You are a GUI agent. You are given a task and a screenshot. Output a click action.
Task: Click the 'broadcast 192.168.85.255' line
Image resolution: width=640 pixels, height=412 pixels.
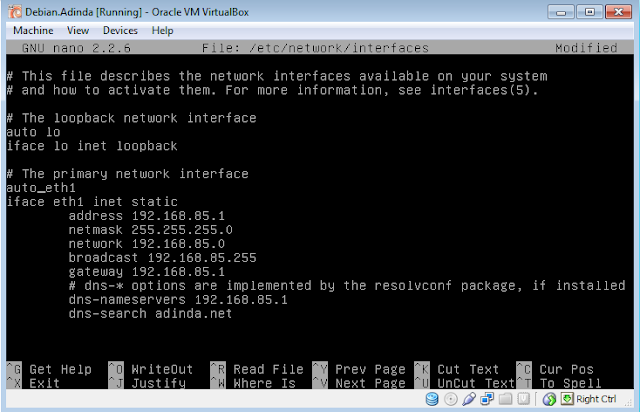[162, 258]
